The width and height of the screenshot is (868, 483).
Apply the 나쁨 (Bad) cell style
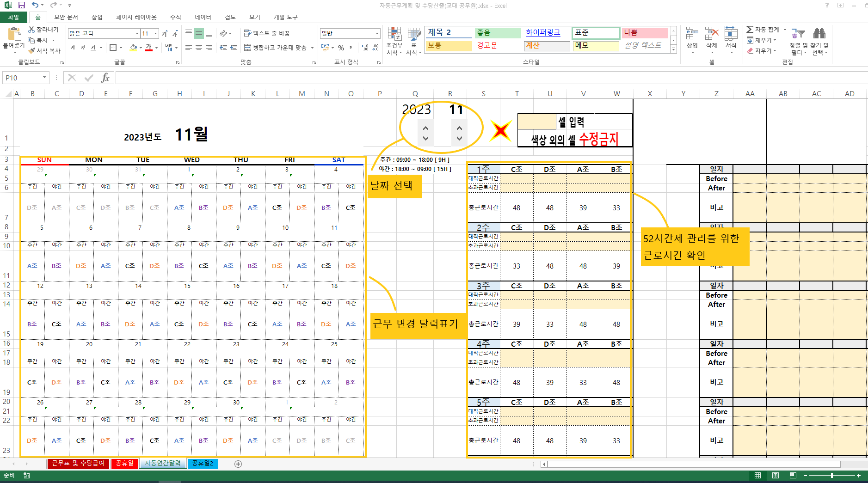click(644, 33)
